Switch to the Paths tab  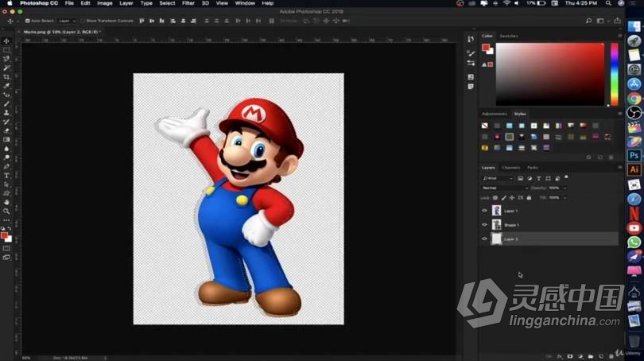coord(533,168)
